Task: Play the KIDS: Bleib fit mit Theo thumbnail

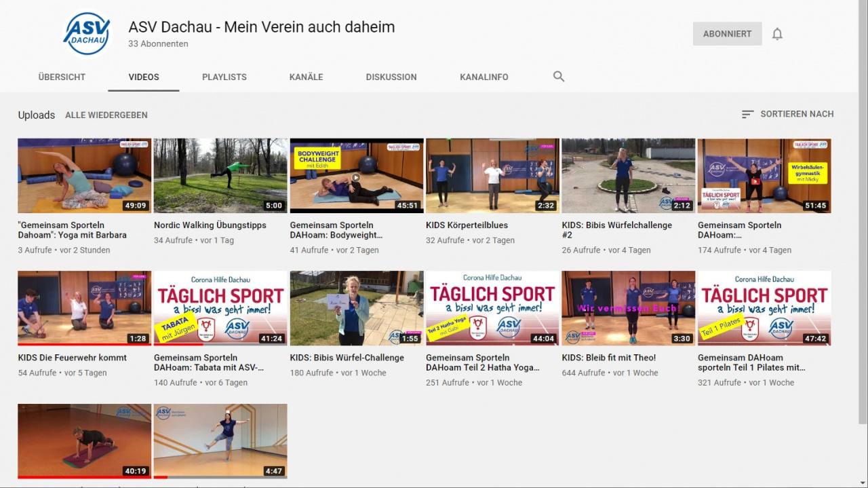Action: pyautogui.click(x=629, y=308)
